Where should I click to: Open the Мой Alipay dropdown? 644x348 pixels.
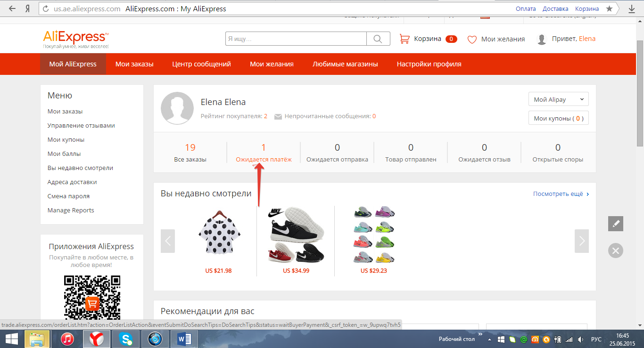[559, 99]
